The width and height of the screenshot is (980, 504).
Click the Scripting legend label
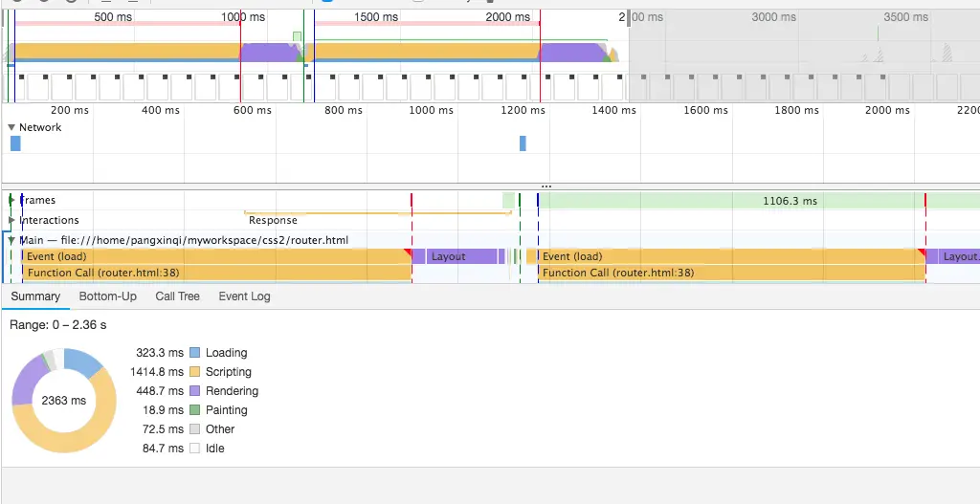click(x=229, y=372)
